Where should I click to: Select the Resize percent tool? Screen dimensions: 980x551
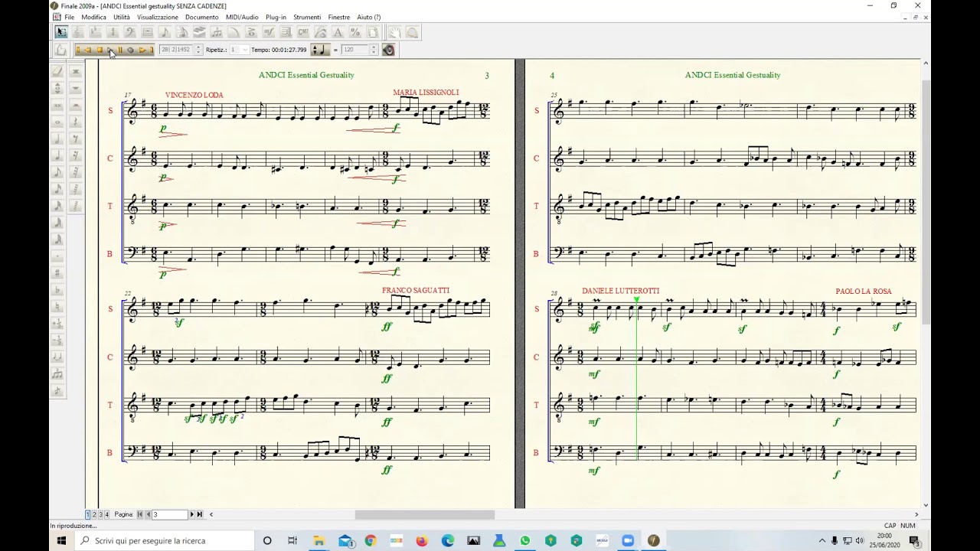click(354, 32)
